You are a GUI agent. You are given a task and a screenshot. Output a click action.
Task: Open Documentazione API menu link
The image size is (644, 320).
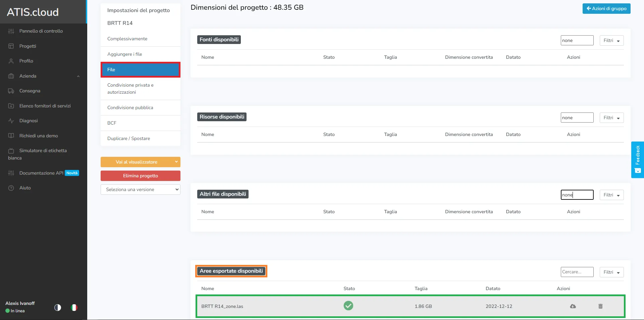(x=41, y=173)
